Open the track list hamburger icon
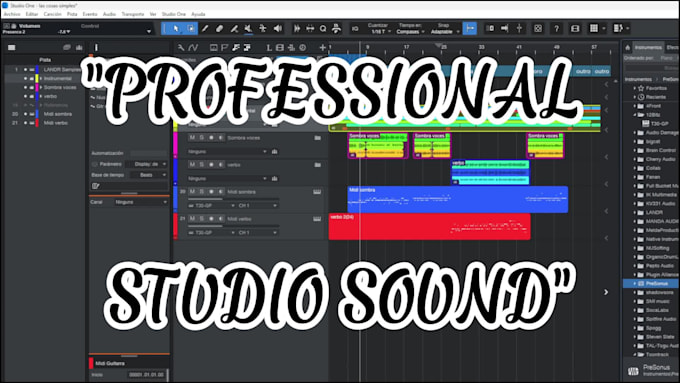The width and height of the screenshot is (680, 383). [12, 47]
